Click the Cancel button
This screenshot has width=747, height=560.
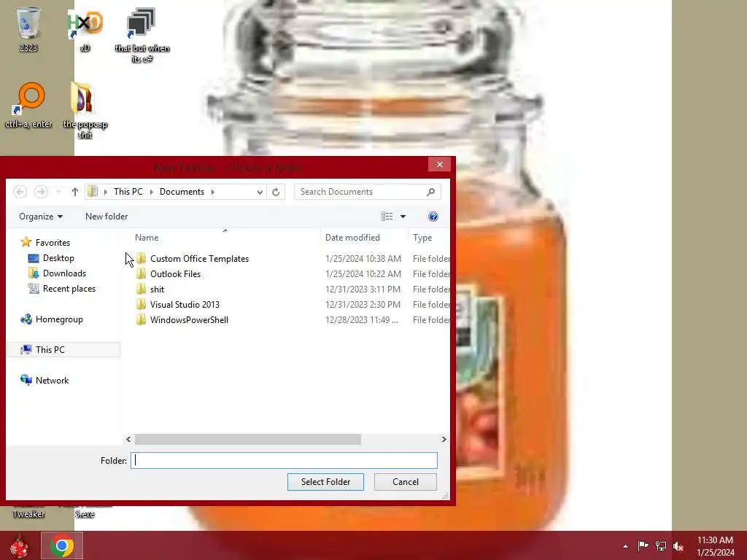point(406,482)
